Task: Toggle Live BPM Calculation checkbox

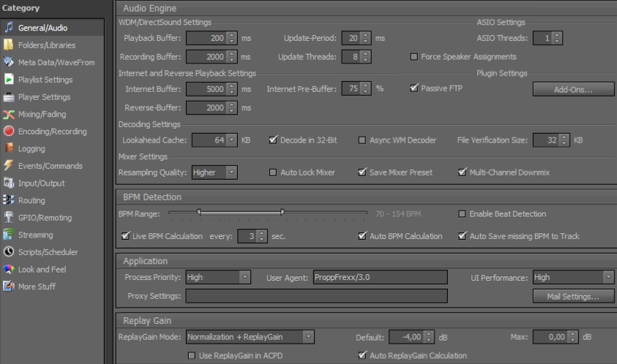Action: [x=126, y=236]
